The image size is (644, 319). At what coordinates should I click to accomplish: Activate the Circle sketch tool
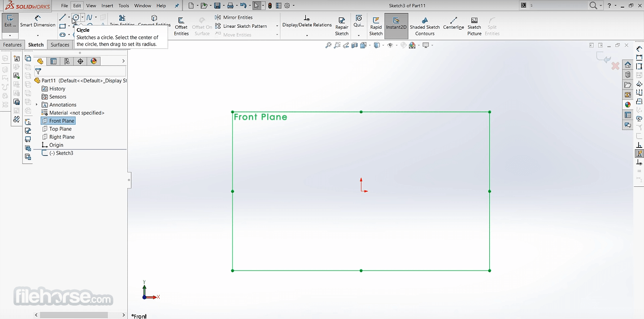pos(76,17)
